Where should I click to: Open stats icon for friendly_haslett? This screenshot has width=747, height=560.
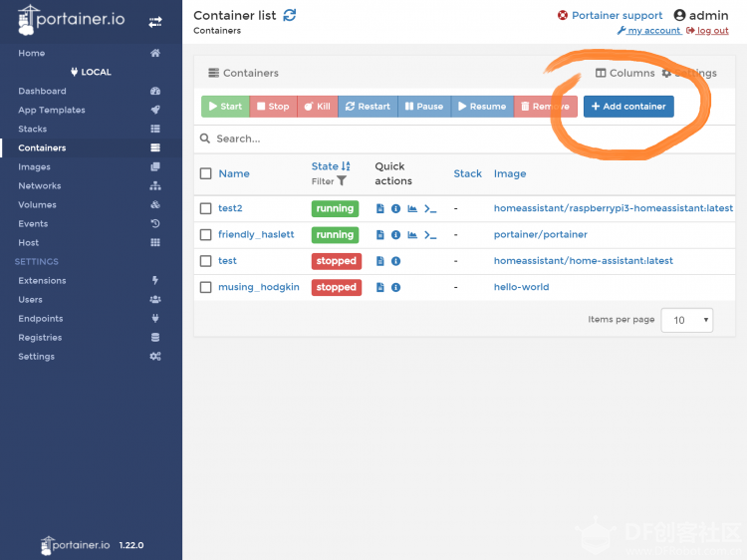click(x=412, y=235)
